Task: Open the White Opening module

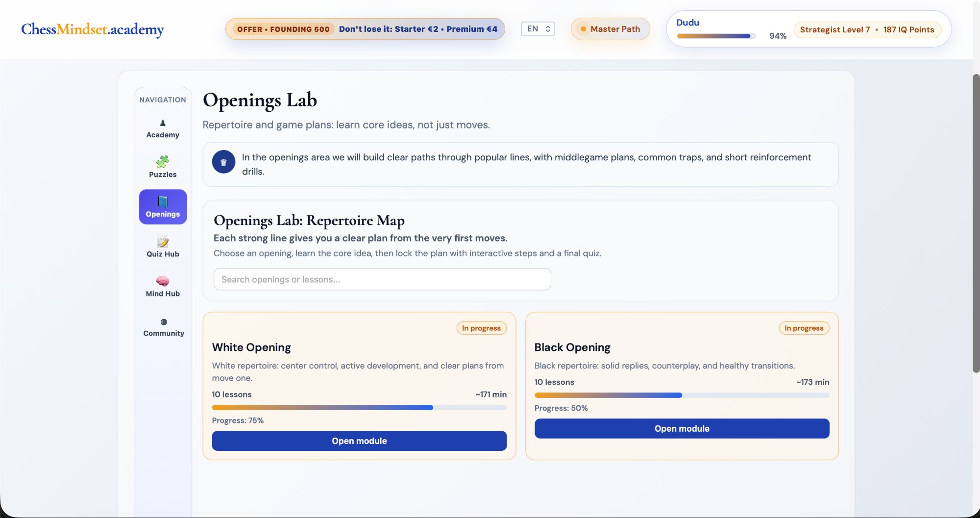Action: pyautogui.click(x=359, y=441)
